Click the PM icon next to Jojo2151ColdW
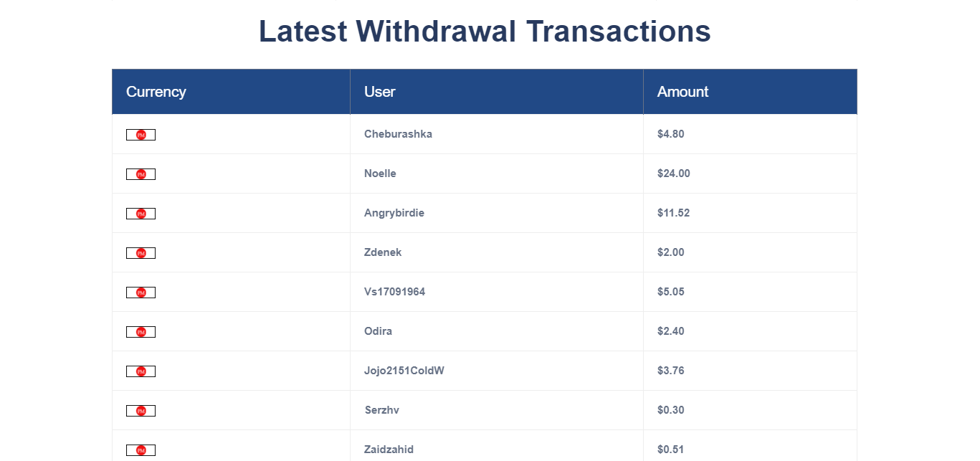This screenshot has height=461, width=980. click(141, 371)
